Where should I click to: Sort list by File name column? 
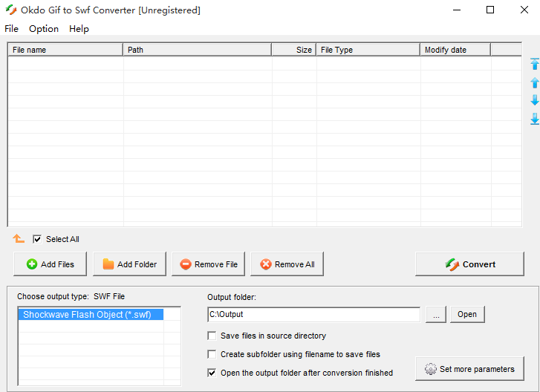tap(65, 50)
